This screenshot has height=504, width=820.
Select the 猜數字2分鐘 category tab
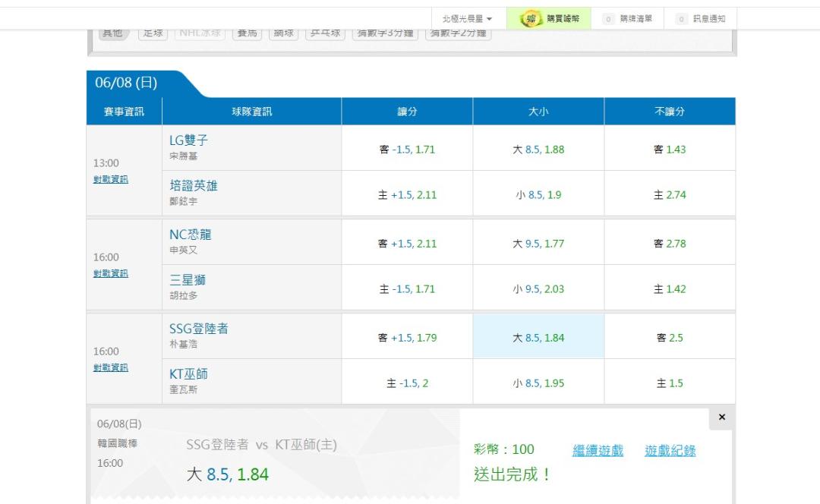458,34
